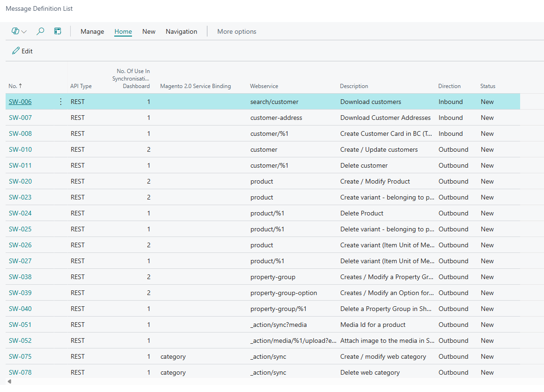Screen dimensions: 544x392
Task: Select 'category' binding in row SW-078
Action: coord(173,372)
